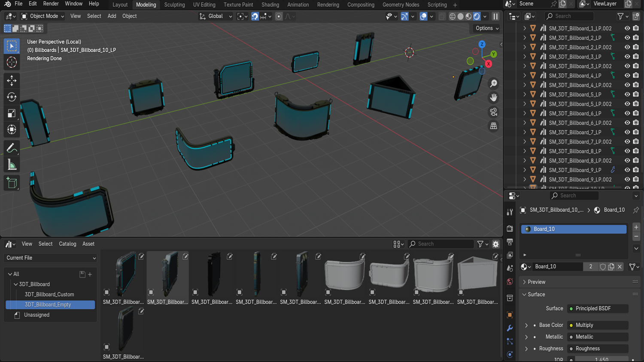The width and height of the screenshot is (644, 362).
Task: Click the pan hand viewport icon
Action: click(494, 97)
